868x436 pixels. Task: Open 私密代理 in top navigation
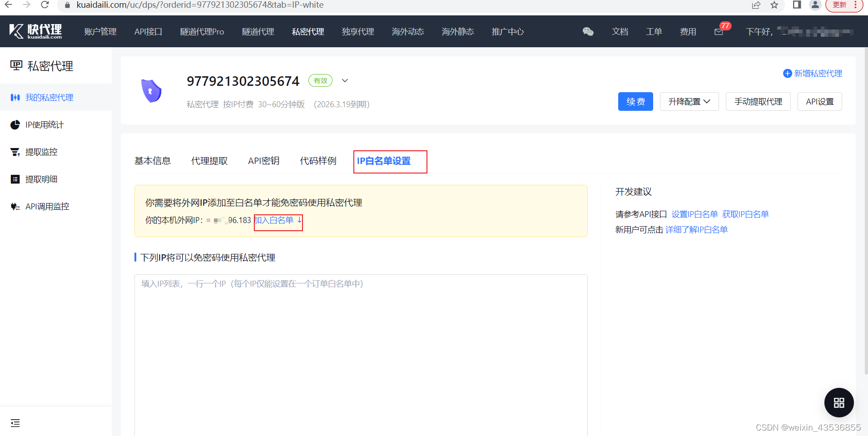pyautogui.click(x=308, y=31)
